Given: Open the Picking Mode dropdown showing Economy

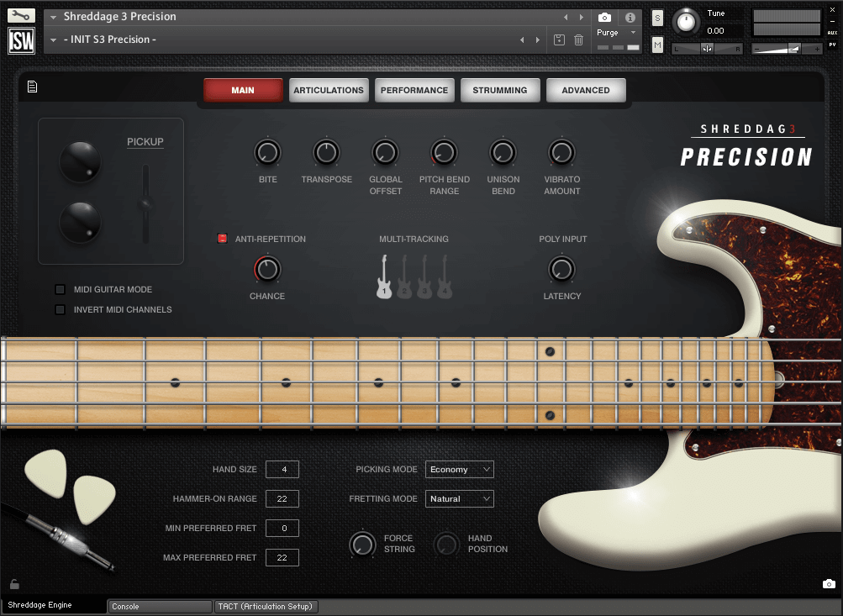Looking at the screenshot, I should 459,469.
